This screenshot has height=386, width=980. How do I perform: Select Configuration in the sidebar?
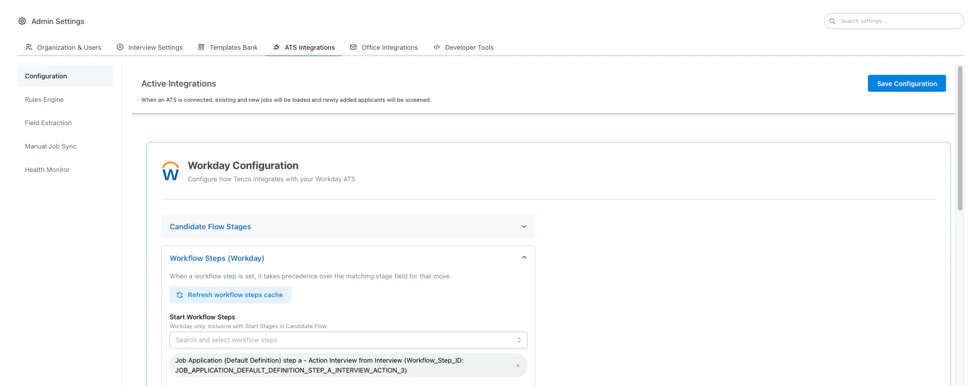pyautogui.click(x=65, y=76)
